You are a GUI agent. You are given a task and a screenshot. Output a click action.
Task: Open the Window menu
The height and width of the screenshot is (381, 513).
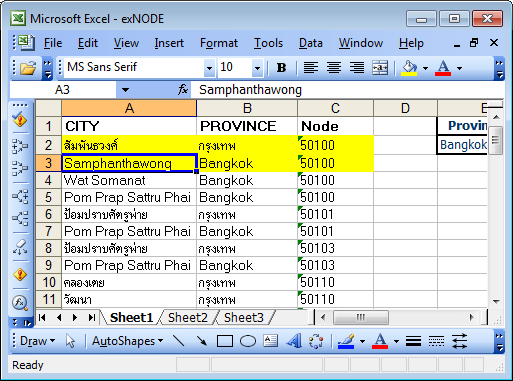(x=361, y=43)
